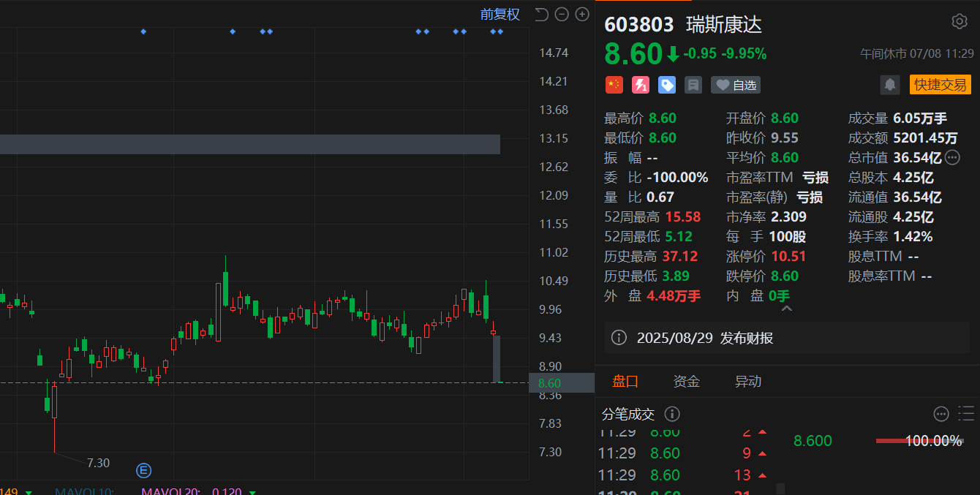Click the info icon beside 分笔成交
This screenshot has height=495, width=980.
click(x=671, y=414)
